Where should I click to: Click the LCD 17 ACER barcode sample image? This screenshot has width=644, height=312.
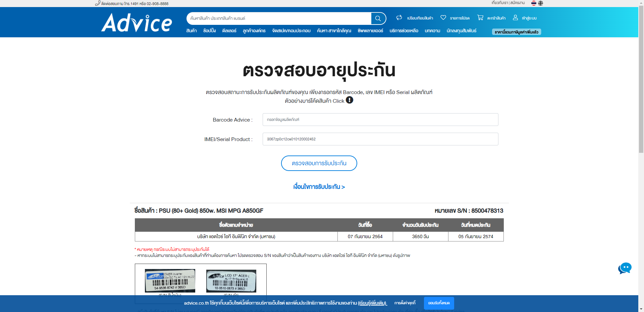(x=231, y=281)
